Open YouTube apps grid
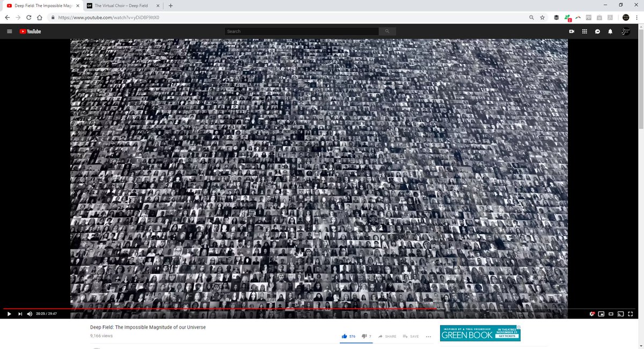This screenshot has height=349, width=644. 584,31
